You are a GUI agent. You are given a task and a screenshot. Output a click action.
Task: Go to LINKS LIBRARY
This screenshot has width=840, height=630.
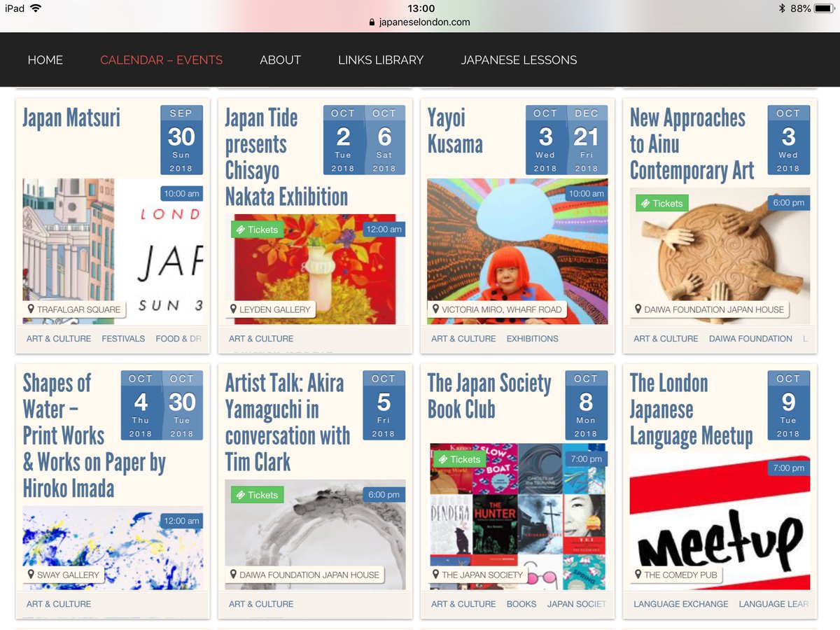[381, 59]
